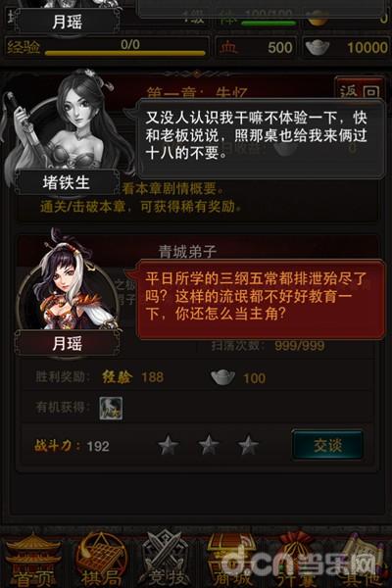The width and height of the screenshot is (392, 588).
Task: Tap the first difficulty star
Action: (168, 445)
